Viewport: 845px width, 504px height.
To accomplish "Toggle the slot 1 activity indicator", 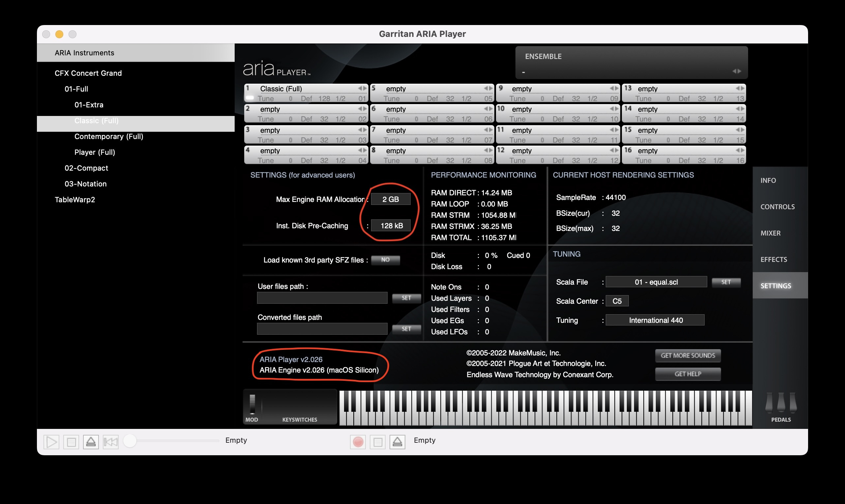I will click(249, 98).
